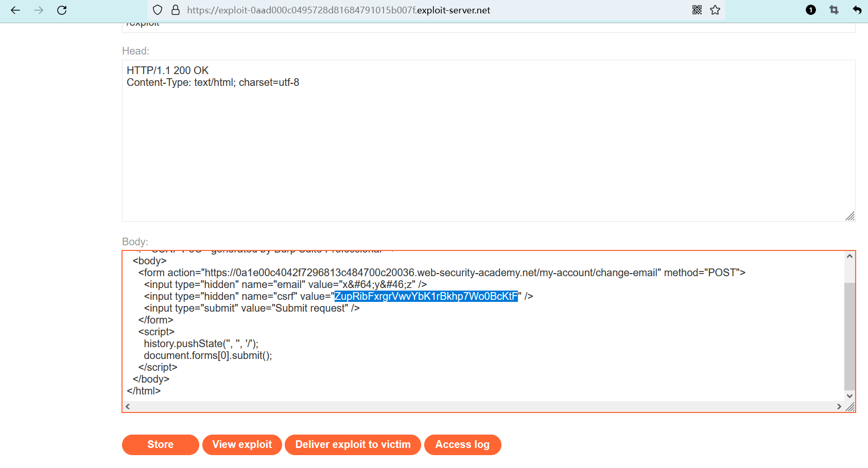Viewport: 868px width, 468px height.
Task: Click the highlighted CSRF token value
Action: tap(426, 296)
